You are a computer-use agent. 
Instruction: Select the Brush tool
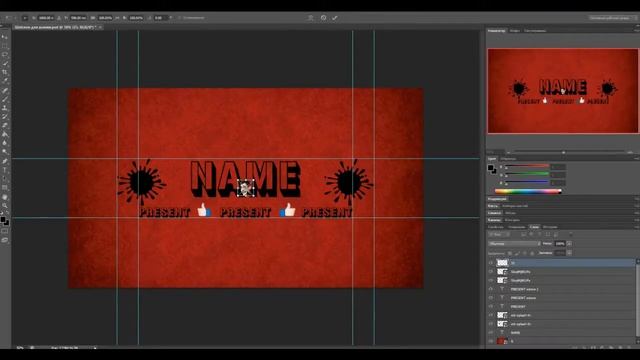click(5, 99)
